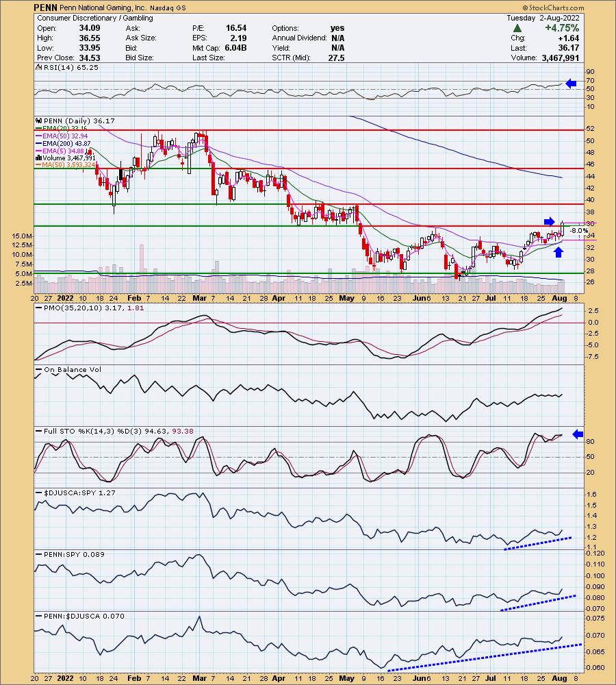Click the Options value yes
616x685 pixels.
337,28
